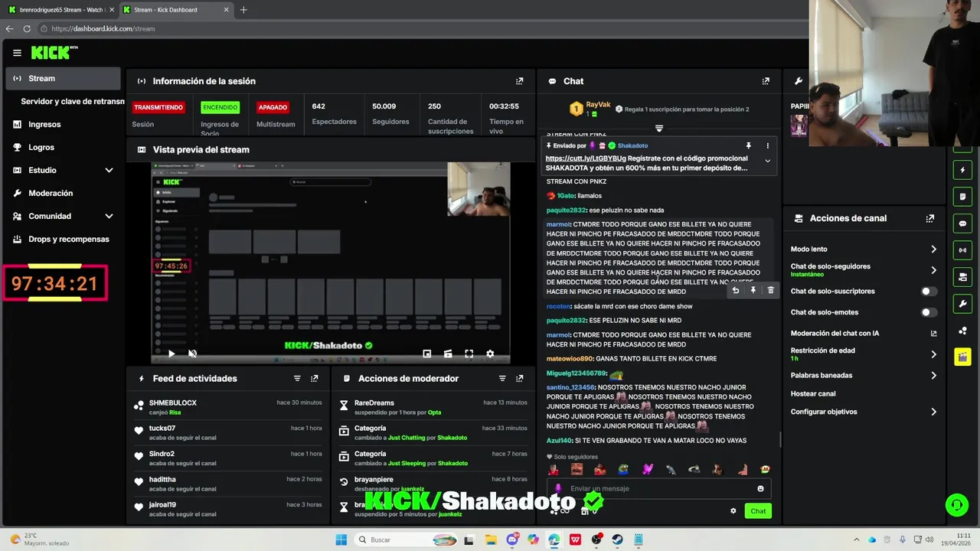Select Stream in the left sidebar
Viewport: 980px width, 551px height.
[x=63, y=78]
